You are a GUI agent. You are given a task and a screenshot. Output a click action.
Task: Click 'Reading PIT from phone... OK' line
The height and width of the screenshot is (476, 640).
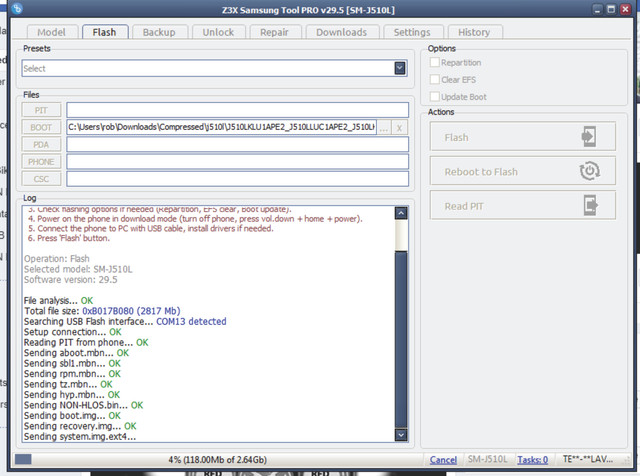86,342
